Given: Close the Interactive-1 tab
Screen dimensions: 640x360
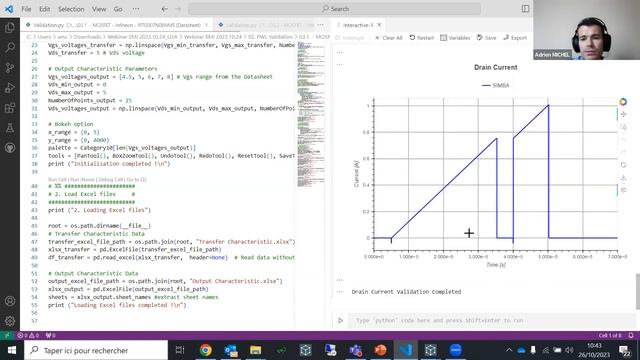Looking at the screenshot, I should [x=379, y=25].
